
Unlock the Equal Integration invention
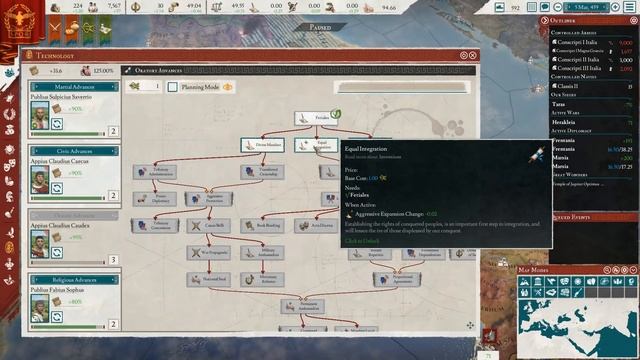(x=316, y=145)
